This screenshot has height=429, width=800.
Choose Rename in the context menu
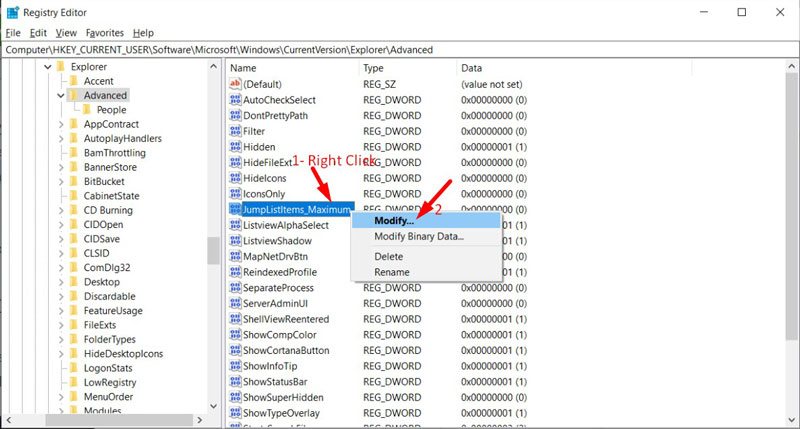(x=426, y=272)
